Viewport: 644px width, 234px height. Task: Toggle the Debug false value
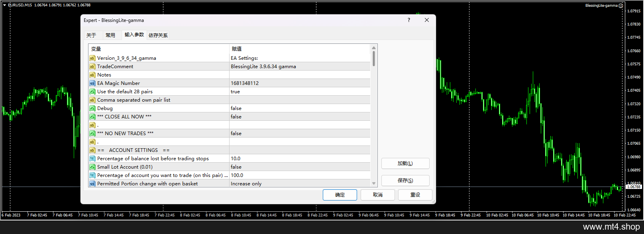click(x=300, y=108)
